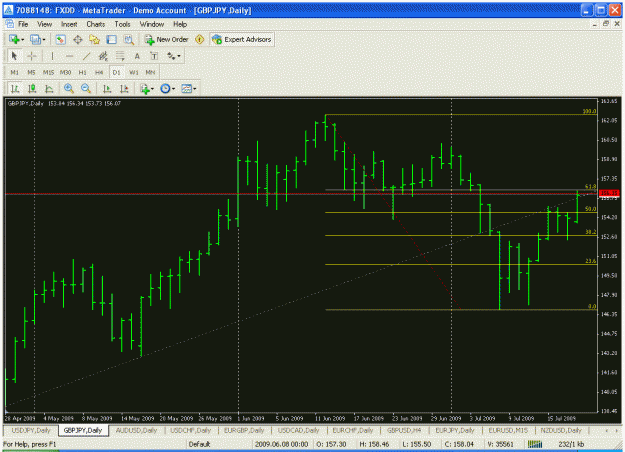625x452 pixels.
Task: Open the Periods clock dropdown
Action: click(167, 89)
